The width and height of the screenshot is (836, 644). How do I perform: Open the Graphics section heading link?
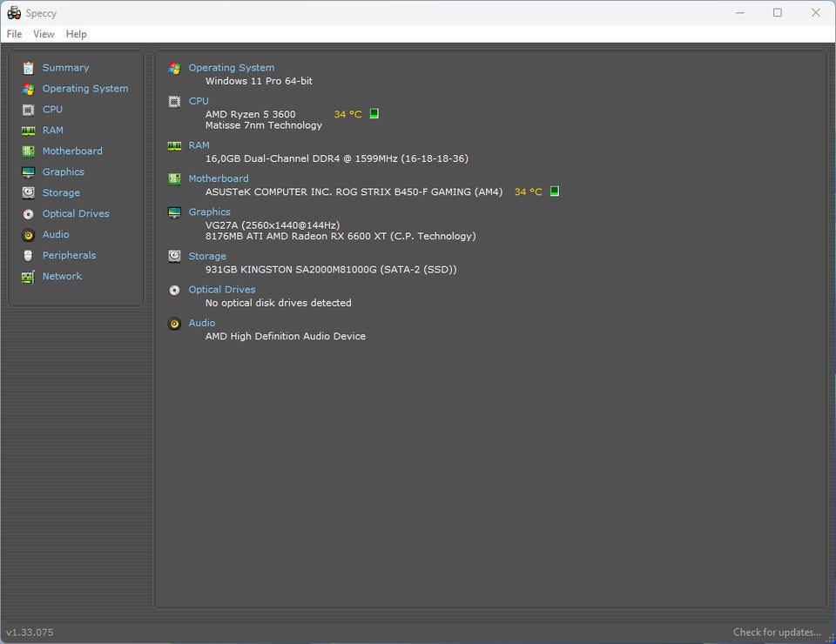tap(209, 212)
